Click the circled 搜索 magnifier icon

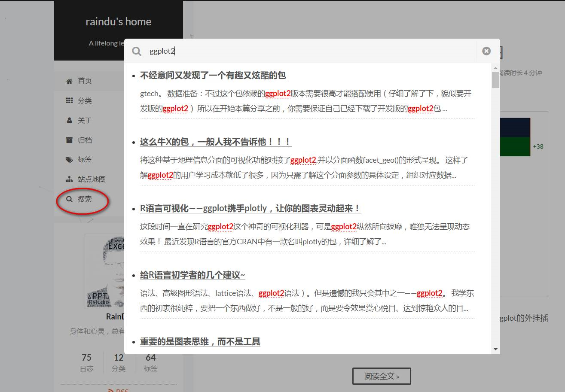tap(69, 198)
